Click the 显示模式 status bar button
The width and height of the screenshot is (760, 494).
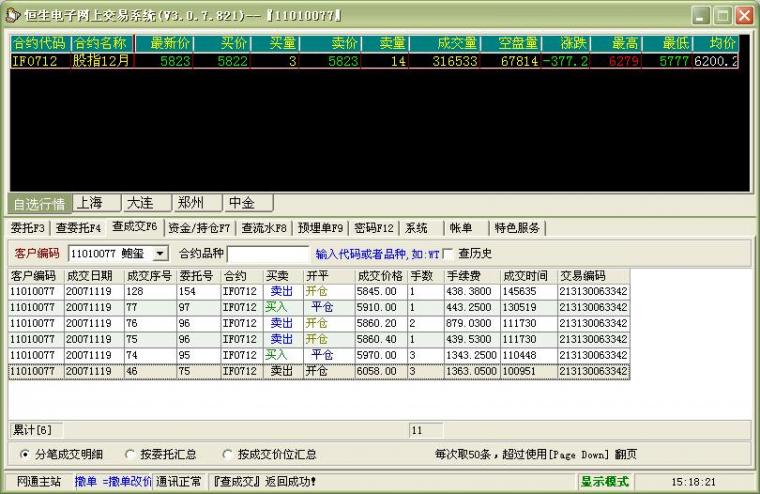(x=605, y=481)
